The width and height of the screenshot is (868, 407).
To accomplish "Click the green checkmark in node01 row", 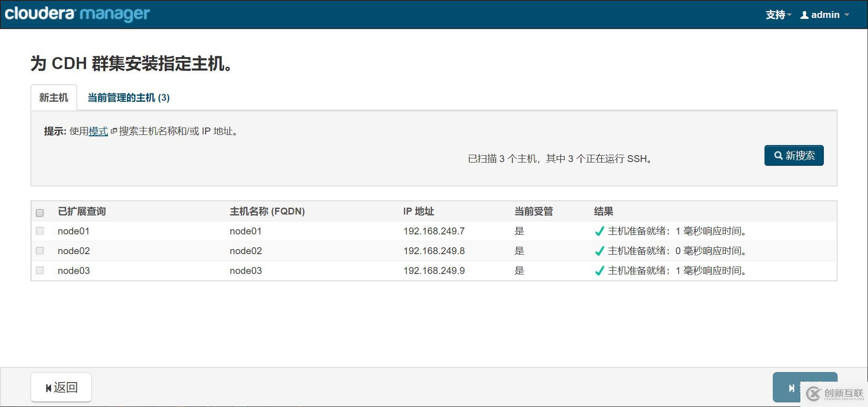I will pos(599,231).
